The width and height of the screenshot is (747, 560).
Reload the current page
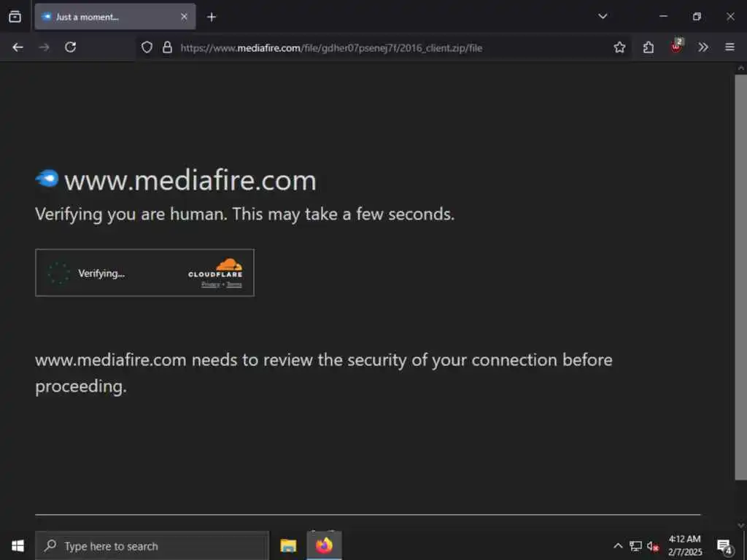click(71, 47)
